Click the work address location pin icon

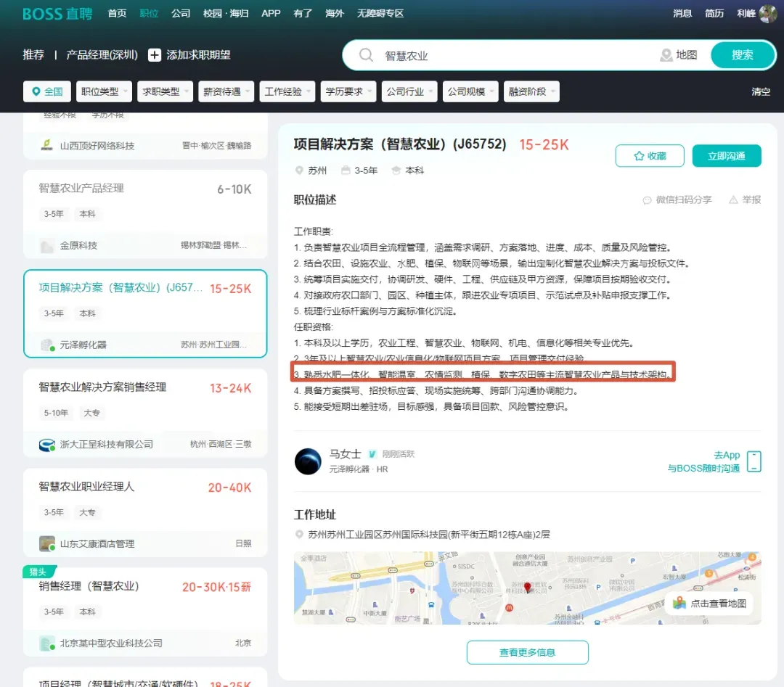coord(299,534)
